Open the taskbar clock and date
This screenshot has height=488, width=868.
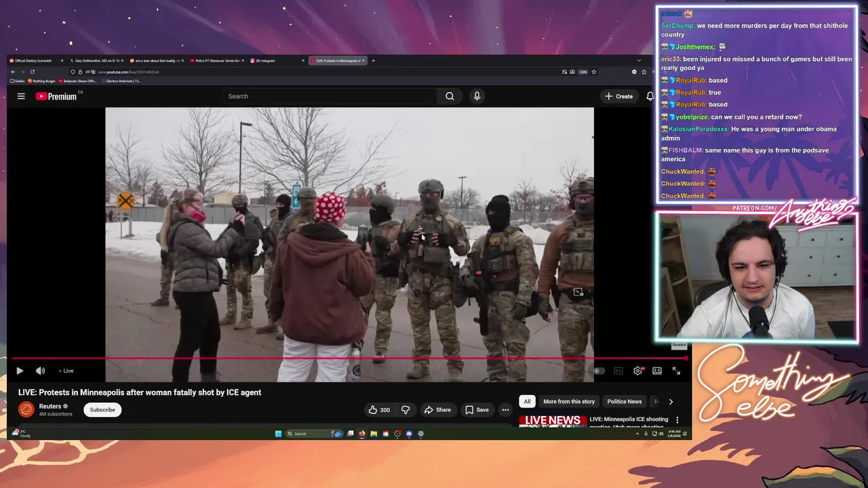(674, 434)
